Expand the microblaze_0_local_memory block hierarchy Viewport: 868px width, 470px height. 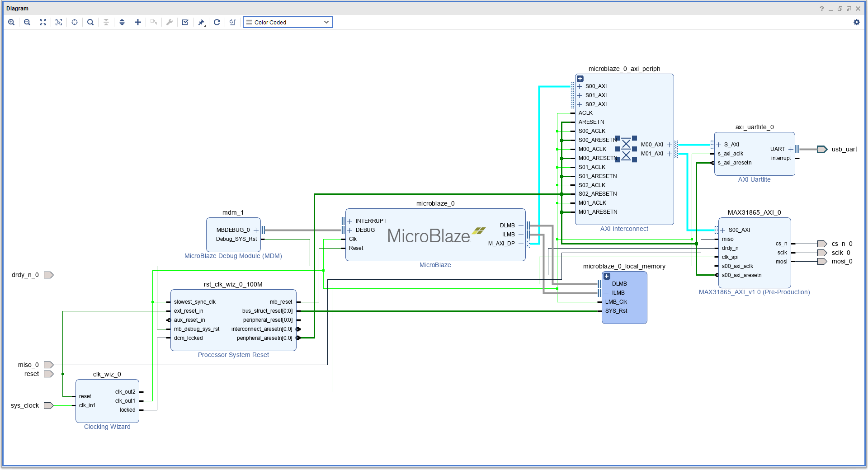point(607,276)
